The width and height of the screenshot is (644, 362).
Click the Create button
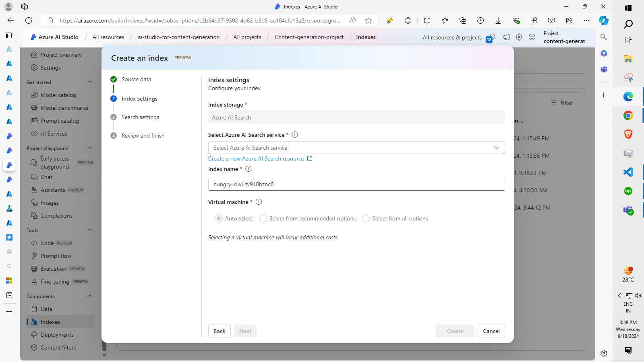455,331
